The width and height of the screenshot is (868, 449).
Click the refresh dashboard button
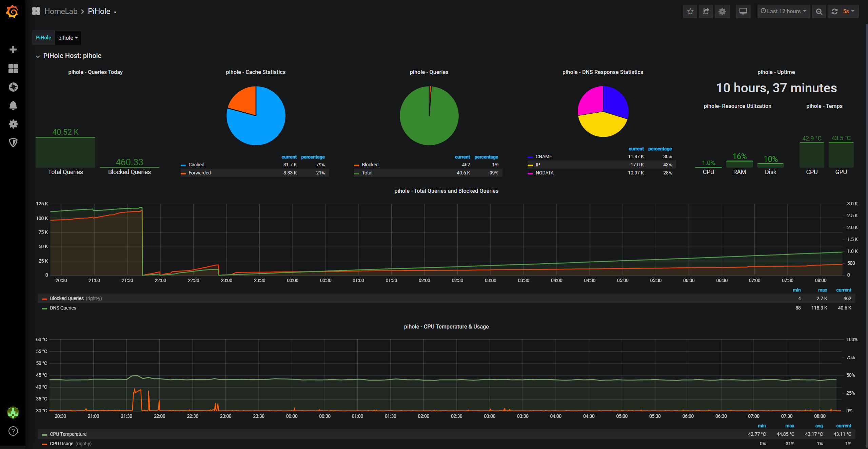[x=835, y=10]
